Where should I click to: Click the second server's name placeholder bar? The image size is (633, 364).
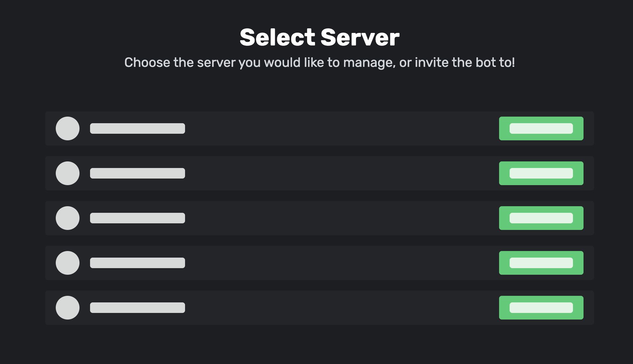(137, 173)
